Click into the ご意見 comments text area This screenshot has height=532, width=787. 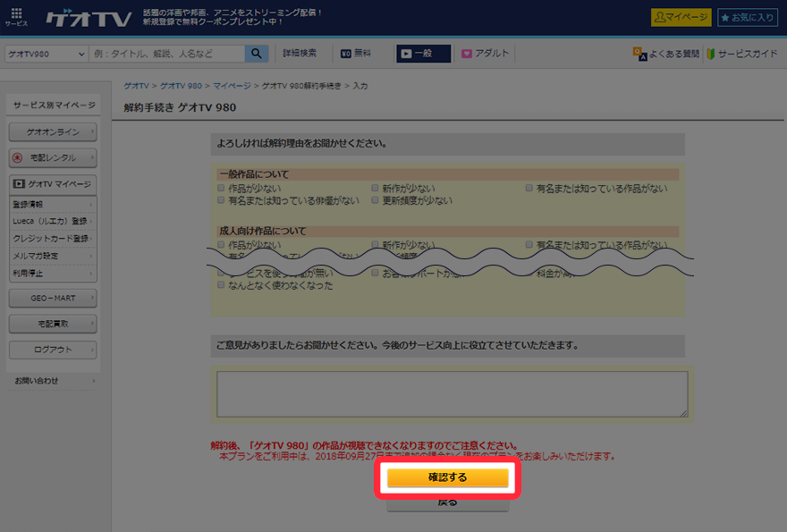(453, 394)
